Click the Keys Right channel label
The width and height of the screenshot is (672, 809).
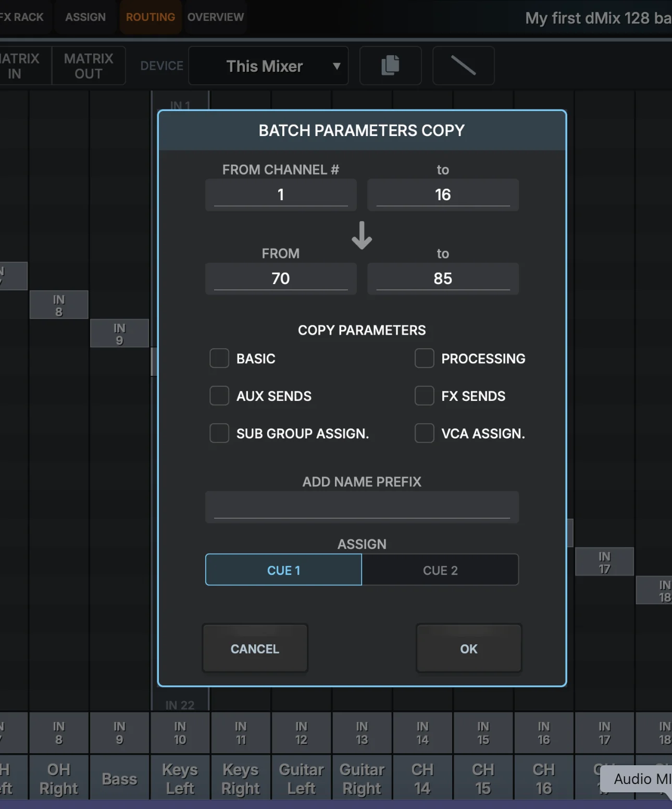[x=241, y=778]
